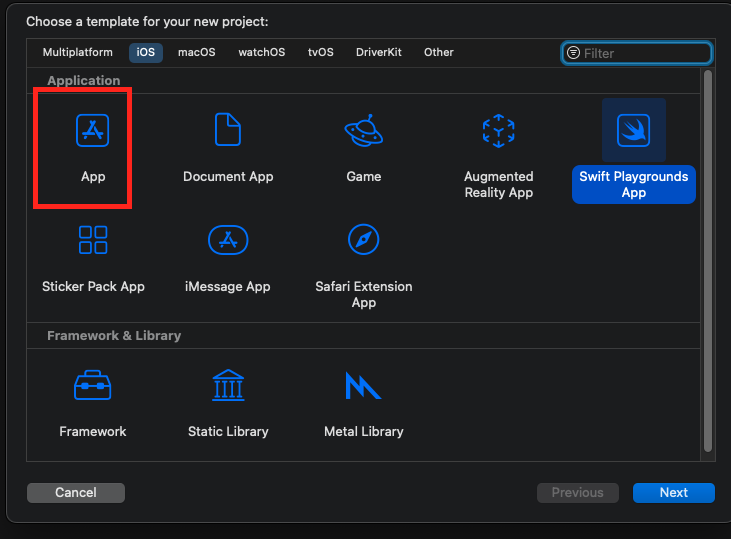
Task: Click the Previous button
Action: (578, 492)
